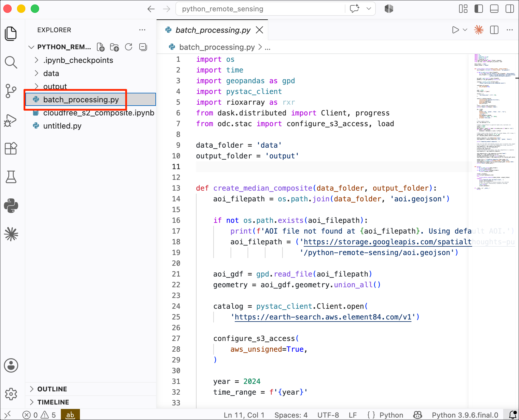519x420 pixels.
Task: Click Copilot status icon in status bar
Action: pyautogui.click(x=418, y=415)
